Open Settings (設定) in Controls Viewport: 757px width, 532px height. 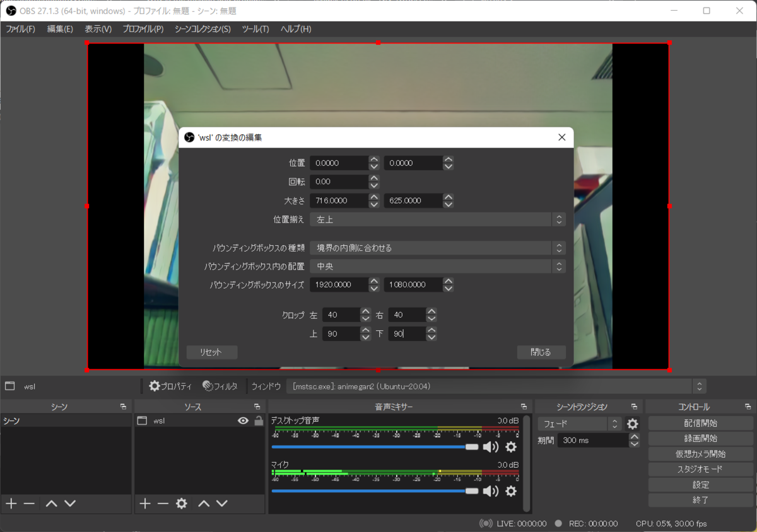(701, 485)
